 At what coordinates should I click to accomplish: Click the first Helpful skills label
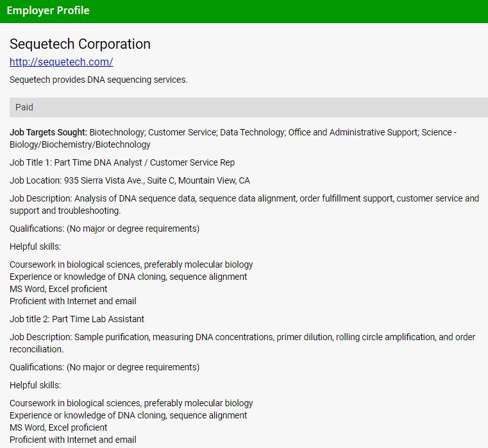pyautogui.click(x=35, y=246)
